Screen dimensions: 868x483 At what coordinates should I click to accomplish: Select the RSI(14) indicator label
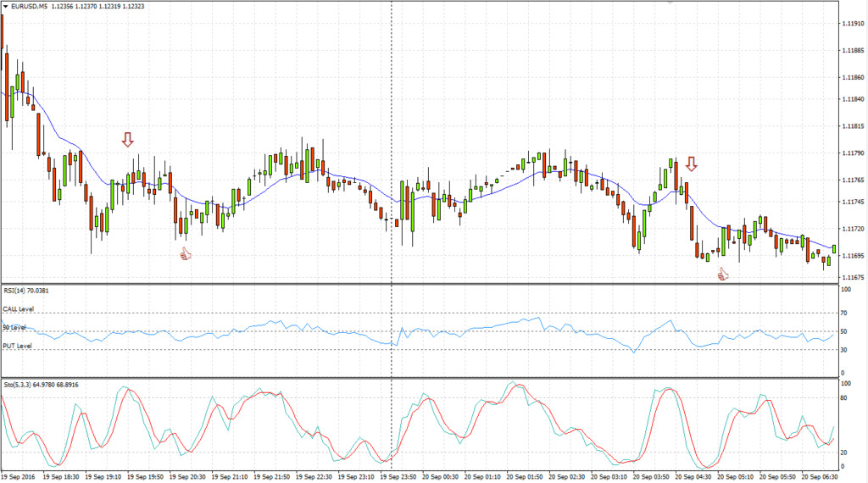[17, 291]
